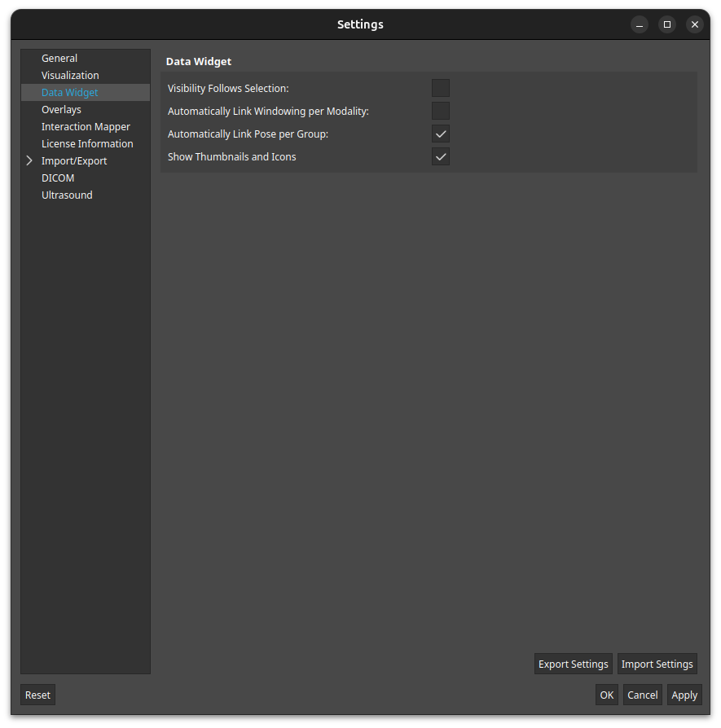Apply the current settings
721x728 pixels.
[x=684, y=695]
